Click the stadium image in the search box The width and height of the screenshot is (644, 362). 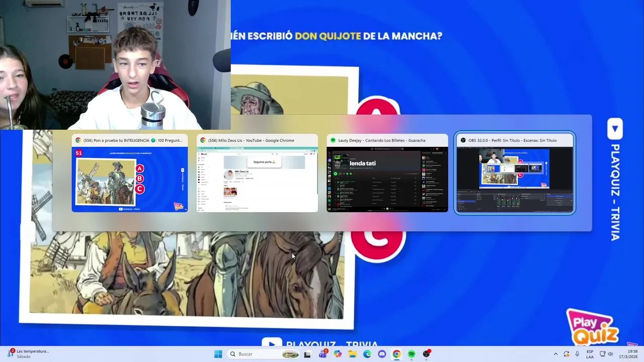pos(290,354)
